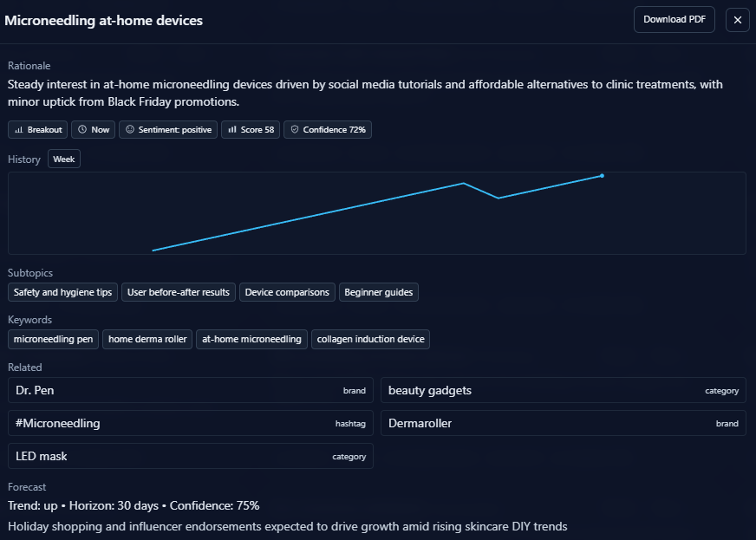This screenshot has height=540, width=756.
Task: Click the clock icon beside Now
Action: point(82,130)
